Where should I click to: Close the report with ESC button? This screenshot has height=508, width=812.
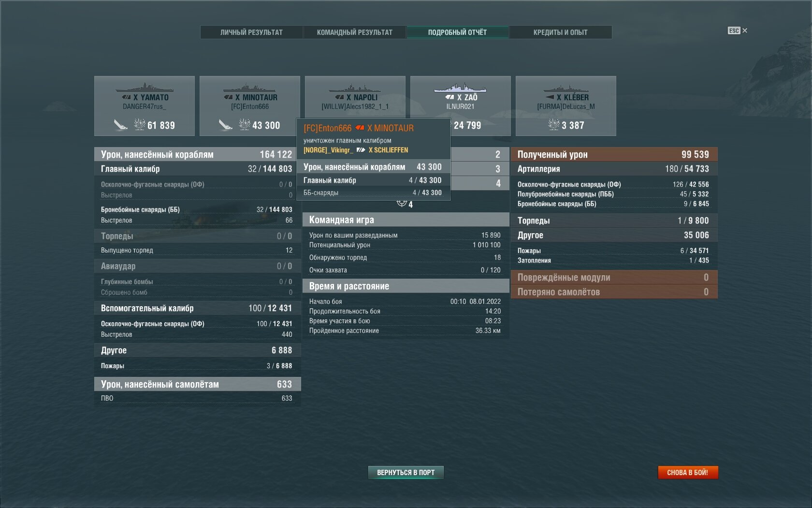(x=737, y=30)
